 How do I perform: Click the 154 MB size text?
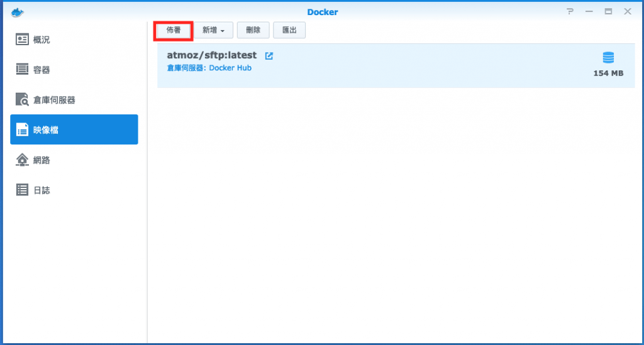[608, 74]
